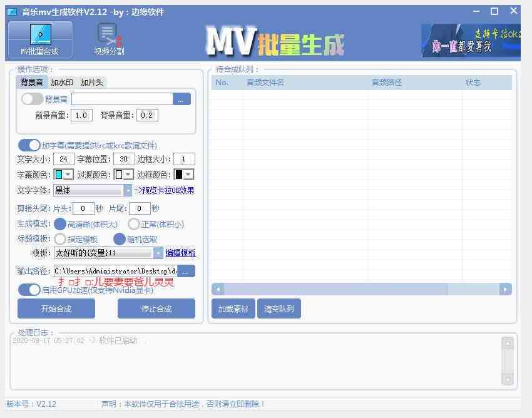Screen dimensions: 532x418
Task: Click the queue scrollbar left arrow
Action: (218, 290)
